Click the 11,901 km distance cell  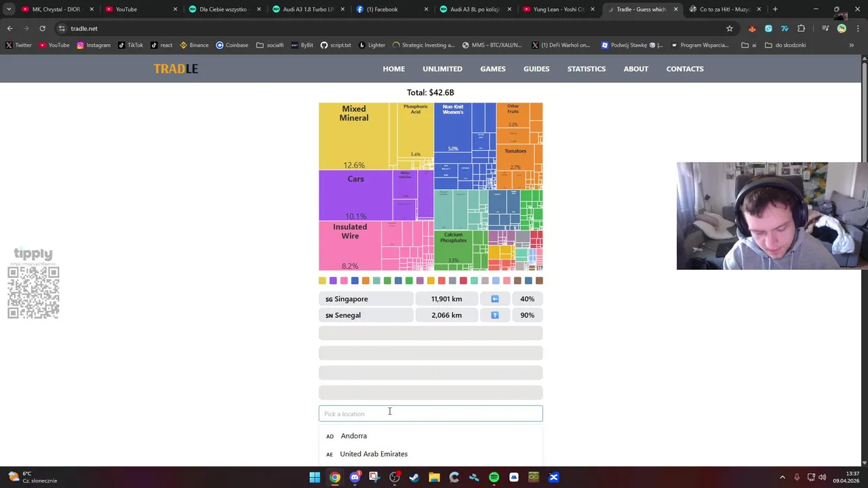(446, 299)
